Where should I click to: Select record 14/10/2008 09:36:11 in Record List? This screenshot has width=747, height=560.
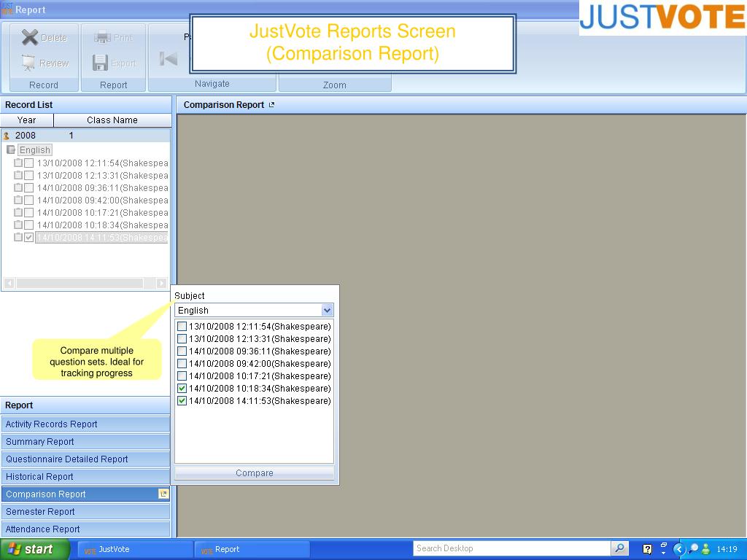pos(102,188)
